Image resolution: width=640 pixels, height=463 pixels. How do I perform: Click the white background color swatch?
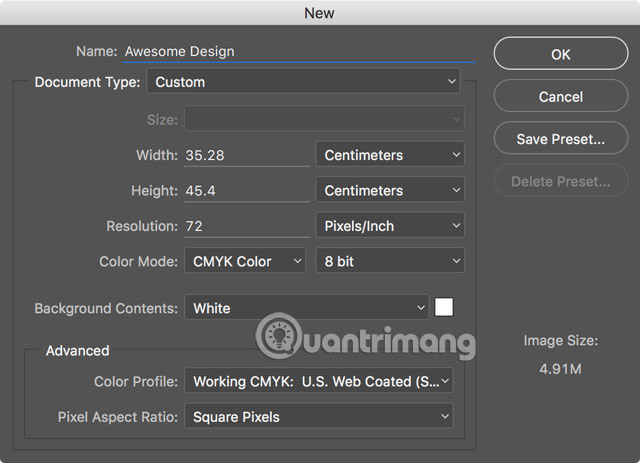click(444, 308)
